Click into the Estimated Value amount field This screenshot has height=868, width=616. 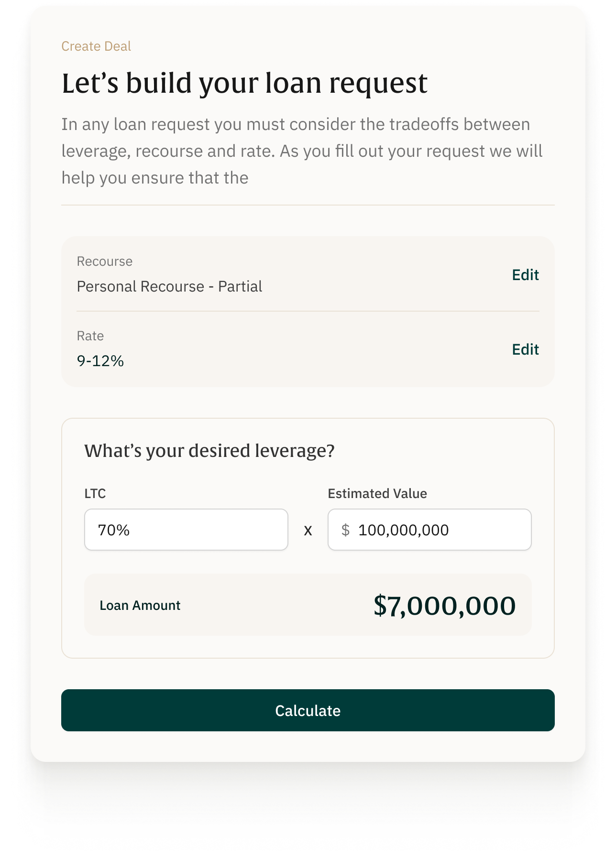coord(440,530)
